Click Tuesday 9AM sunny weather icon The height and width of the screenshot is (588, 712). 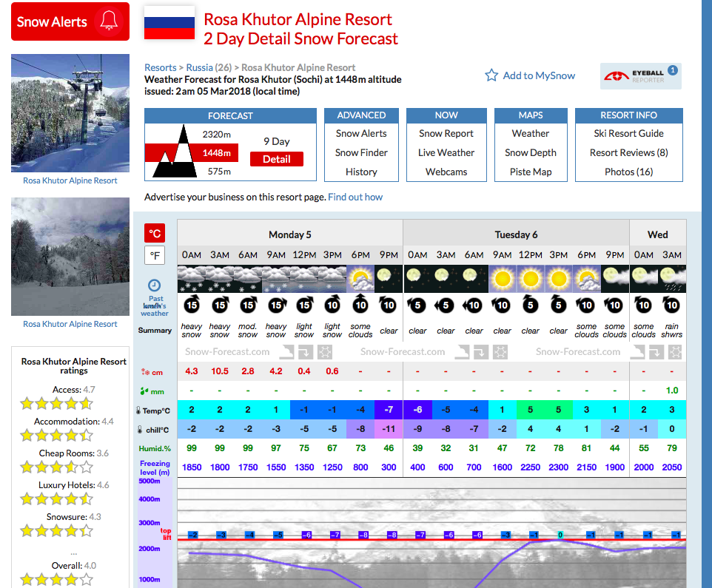click(503, 279)
